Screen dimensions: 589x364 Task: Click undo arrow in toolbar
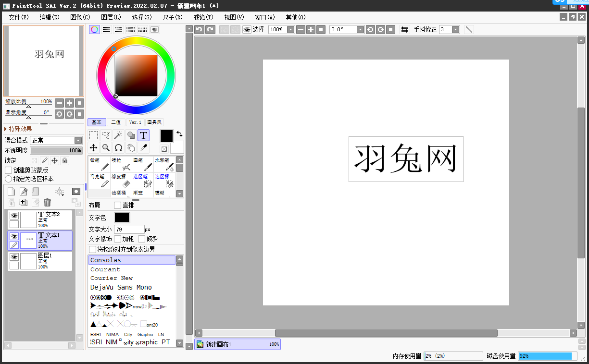200,29
